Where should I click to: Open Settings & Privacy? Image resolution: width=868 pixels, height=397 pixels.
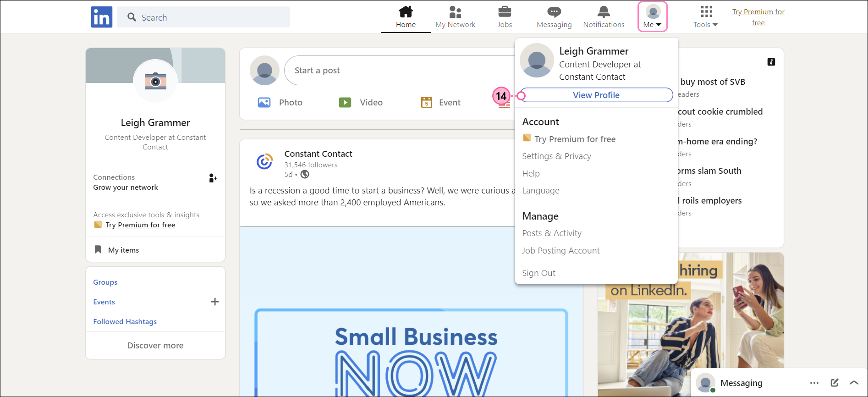(x=556, y=156)
